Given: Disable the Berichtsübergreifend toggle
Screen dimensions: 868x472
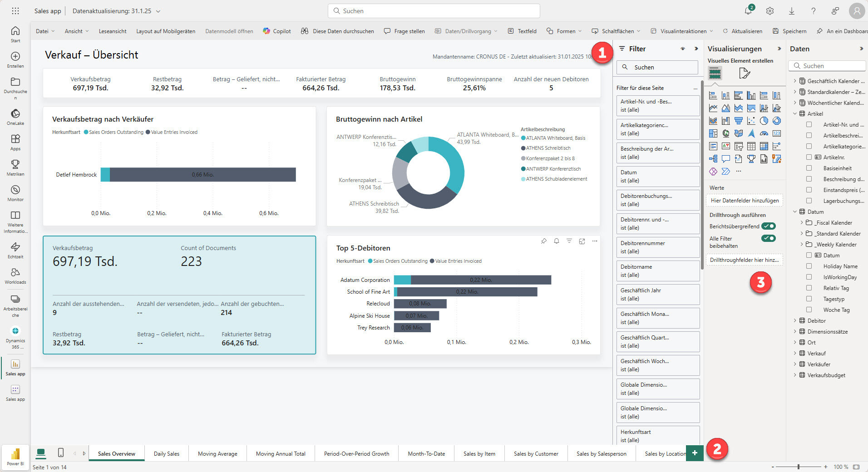Looking at the screenshot, I should point(769,226).
